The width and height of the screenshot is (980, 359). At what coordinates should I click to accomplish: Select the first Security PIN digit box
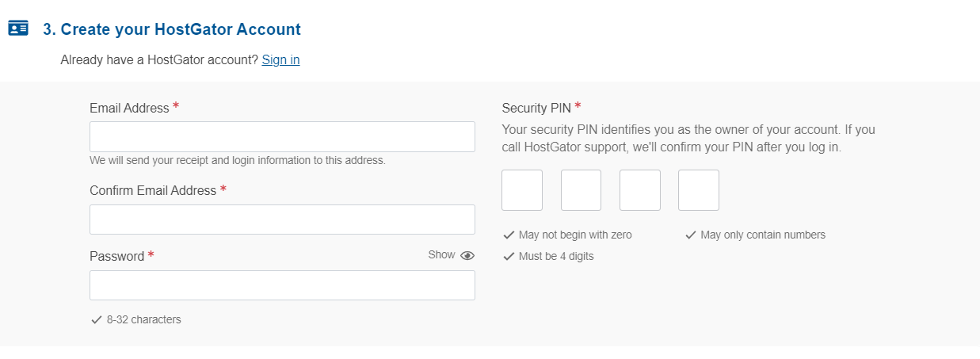pyautogui.click(x=522, y=190)
